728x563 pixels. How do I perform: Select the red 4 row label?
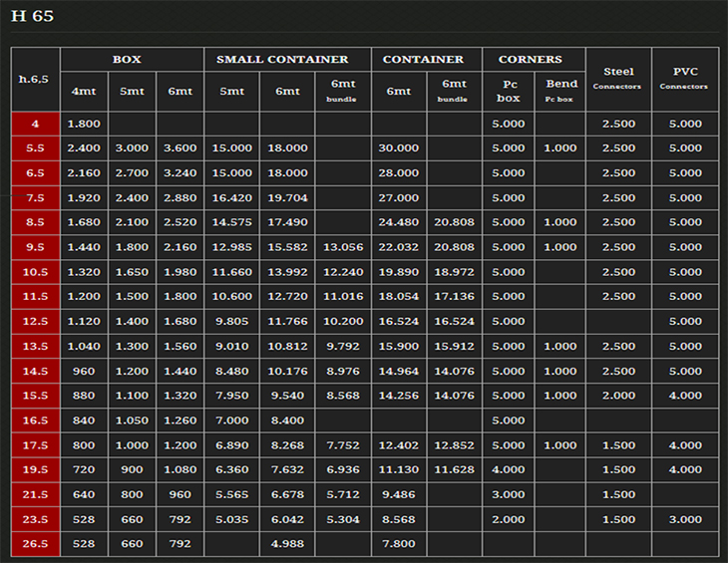(35, 124)
